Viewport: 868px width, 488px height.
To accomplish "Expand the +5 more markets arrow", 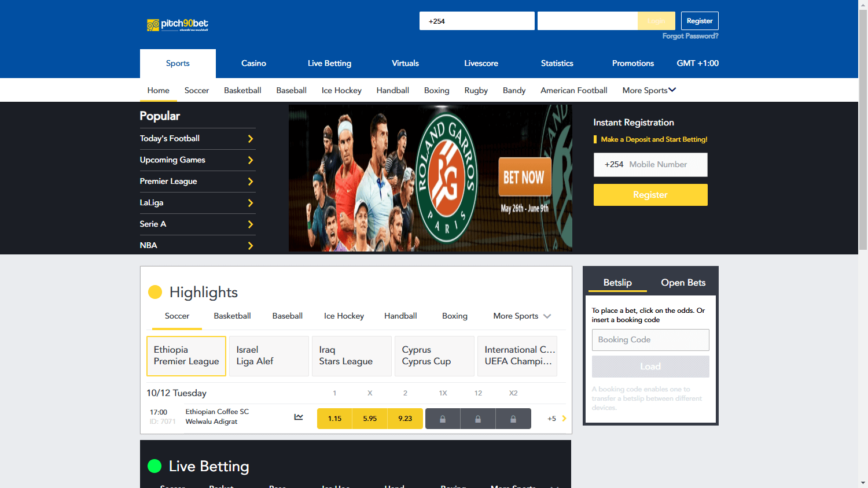I will point(564,419).
